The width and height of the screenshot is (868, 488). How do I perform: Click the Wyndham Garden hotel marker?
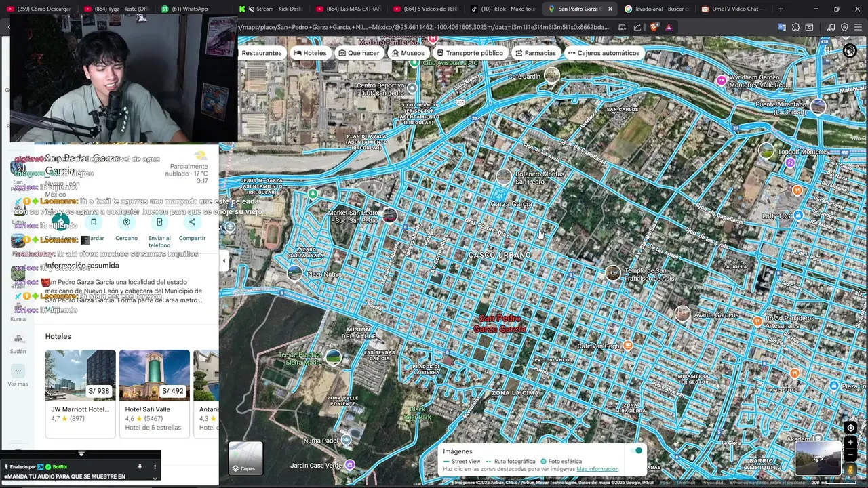(x=722, y=81)
